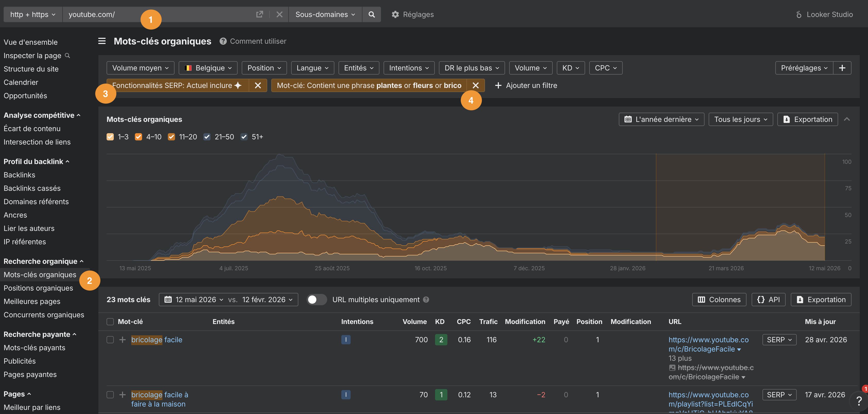
Task: Open the Belgique country dropdown
Action: (208, 68)
